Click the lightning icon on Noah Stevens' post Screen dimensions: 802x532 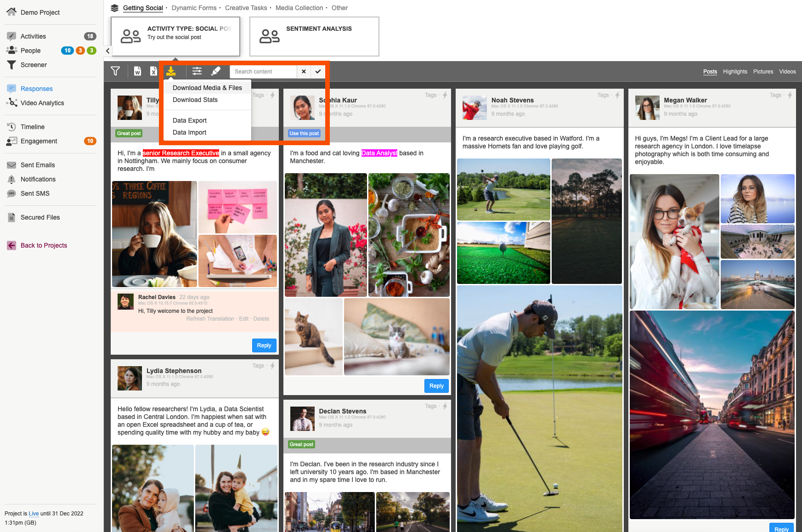(x=617, y=95)
